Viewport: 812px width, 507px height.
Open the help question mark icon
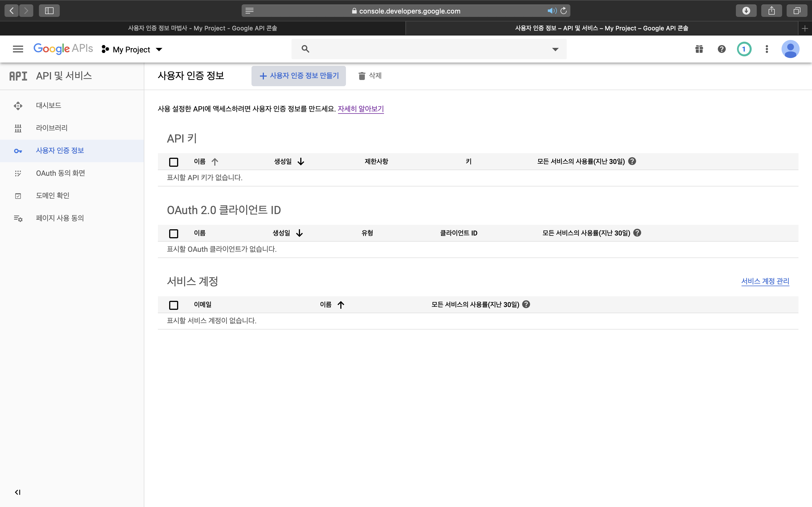click(x=721, y=49)
